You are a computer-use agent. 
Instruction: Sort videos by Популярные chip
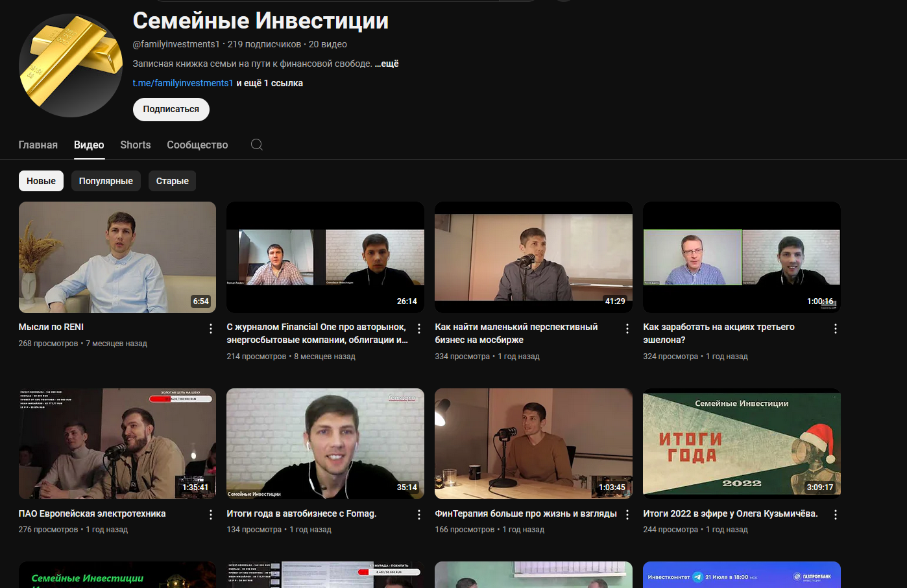pos(106,181)
